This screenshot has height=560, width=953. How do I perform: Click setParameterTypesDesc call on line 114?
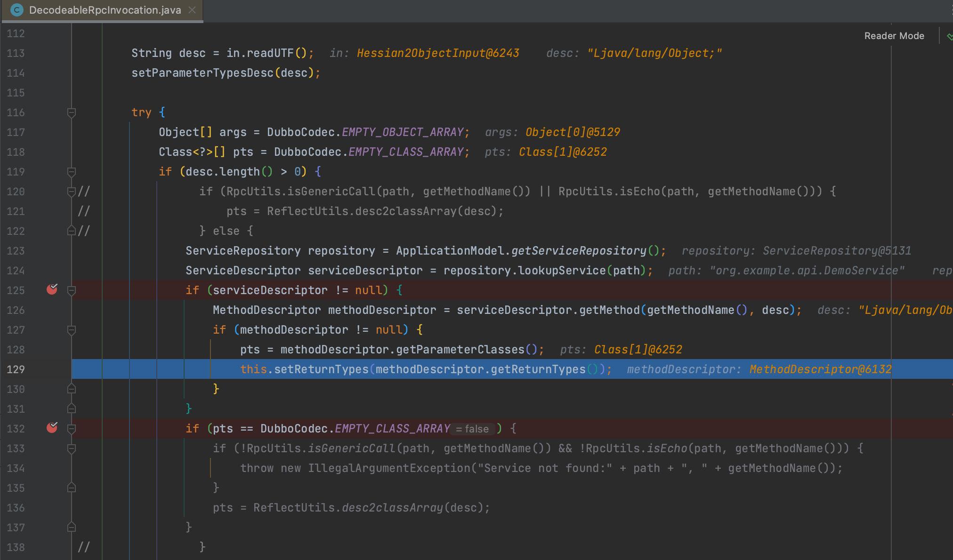point(202,73)
